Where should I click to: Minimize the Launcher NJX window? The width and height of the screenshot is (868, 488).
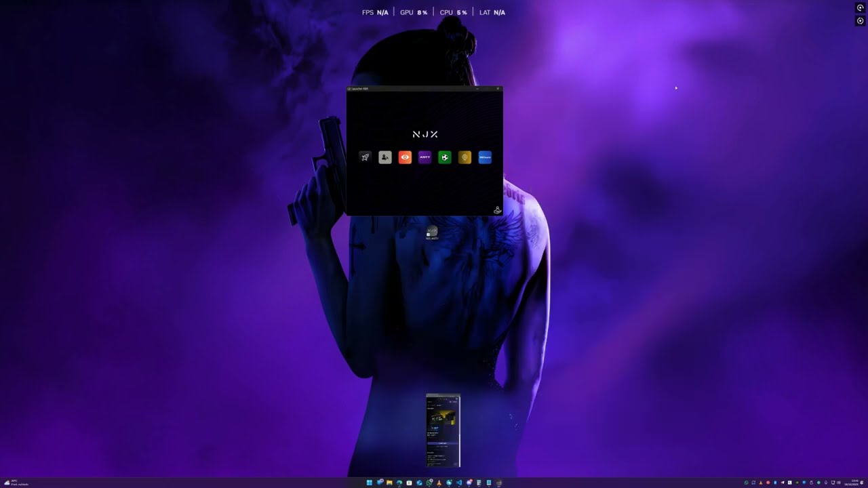[x=477, y=88]
